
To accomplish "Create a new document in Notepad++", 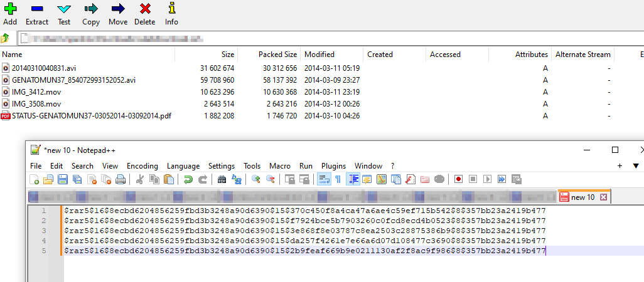I will point(35,179).
